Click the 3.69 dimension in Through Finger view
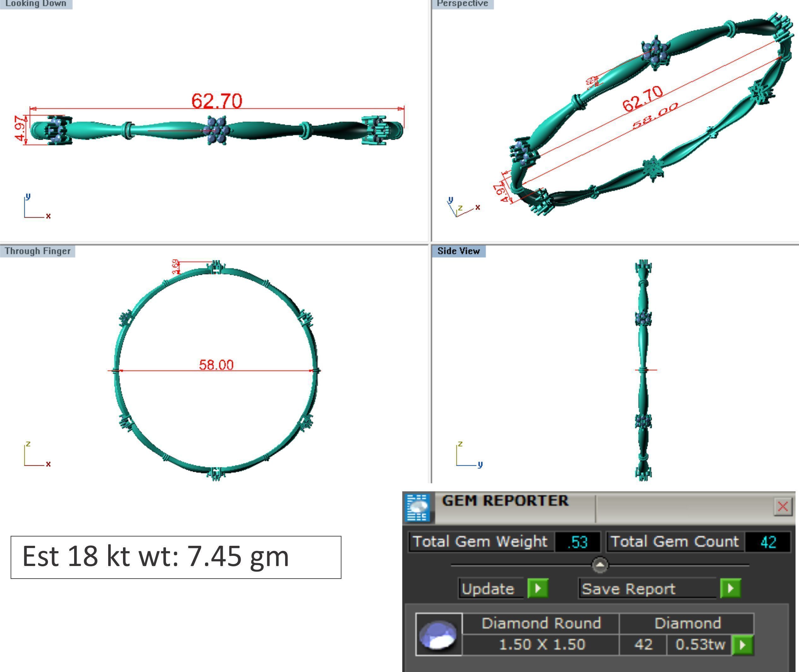The width and height of the screenshot is (799, 672). coord(175,266)
